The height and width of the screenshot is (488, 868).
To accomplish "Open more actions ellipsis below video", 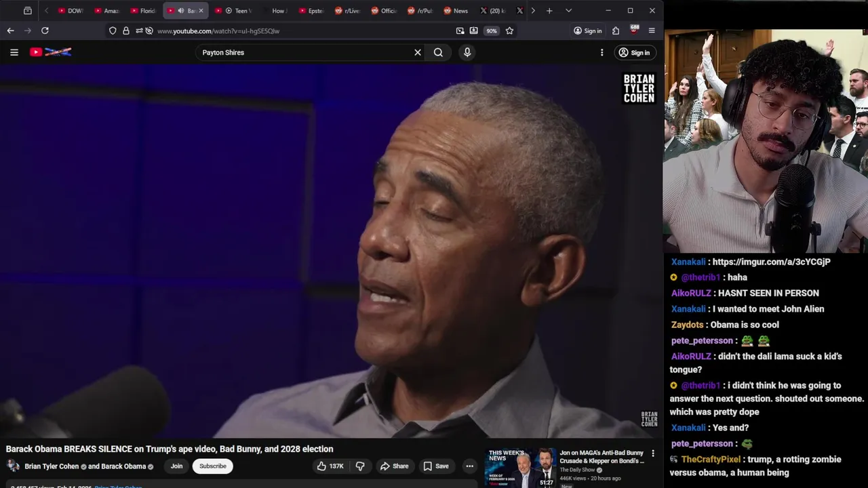I will (469, 466).
